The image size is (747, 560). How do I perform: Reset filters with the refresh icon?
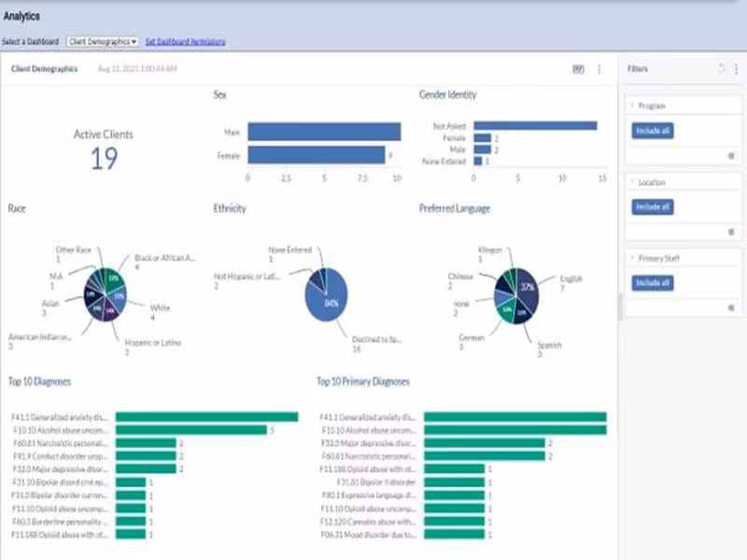point(721,68)
